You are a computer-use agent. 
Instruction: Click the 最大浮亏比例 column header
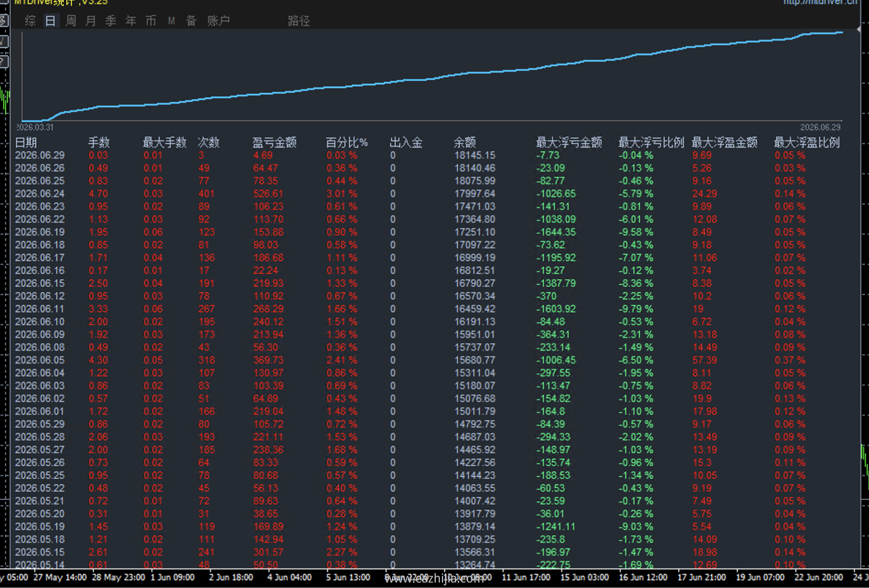coord(651,142)
